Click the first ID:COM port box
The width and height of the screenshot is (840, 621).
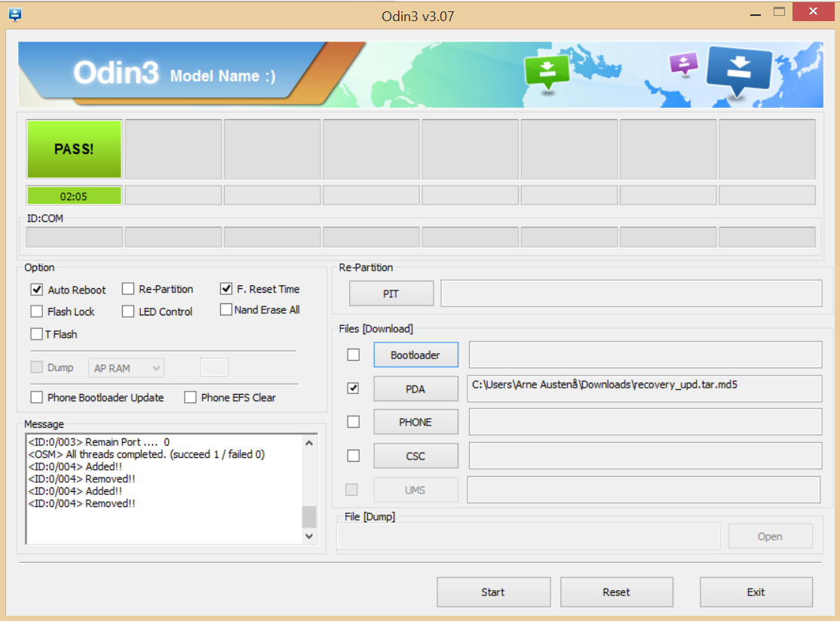(74, 237)
